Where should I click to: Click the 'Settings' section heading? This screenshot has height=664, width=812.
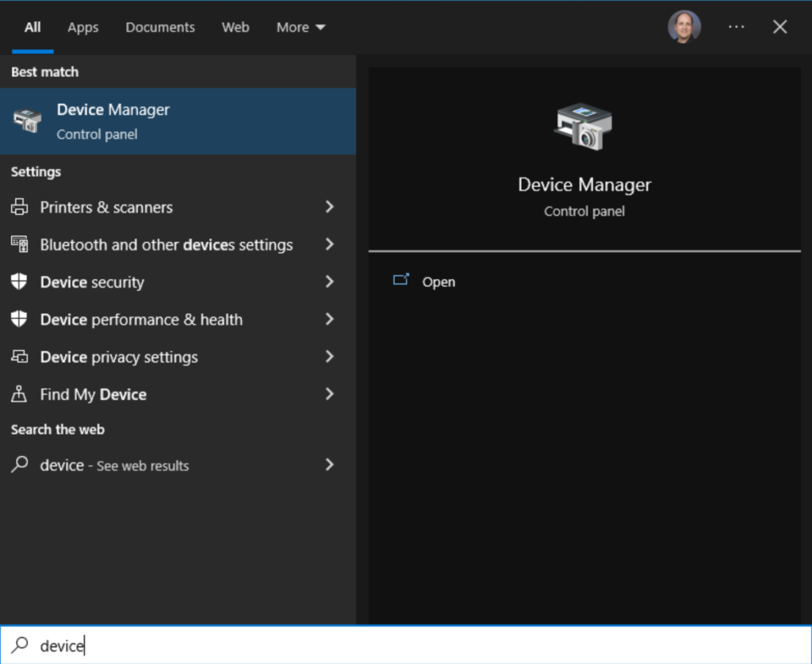36,171
